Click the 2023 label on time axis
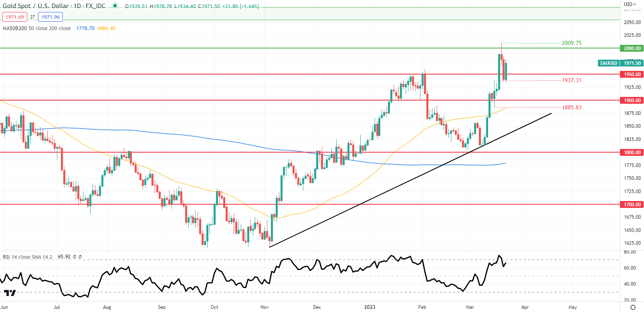Viewport: 644px width, 312px height. pyautogui.click(x=369, y=307)
